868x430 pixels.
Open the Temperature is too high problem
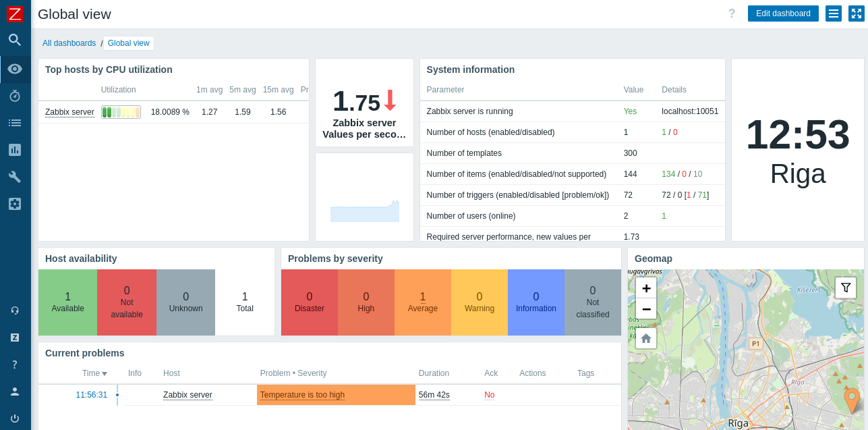point(302,395)
